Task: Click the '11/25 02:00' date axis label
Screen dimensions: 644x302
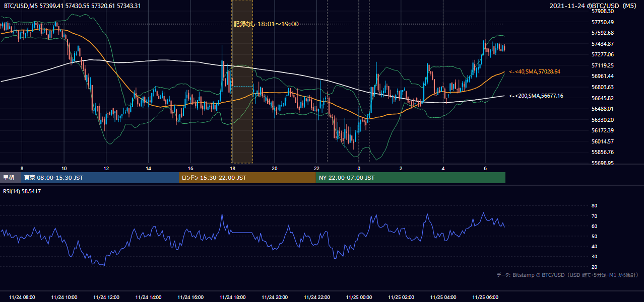Action: tap(401, 297)
